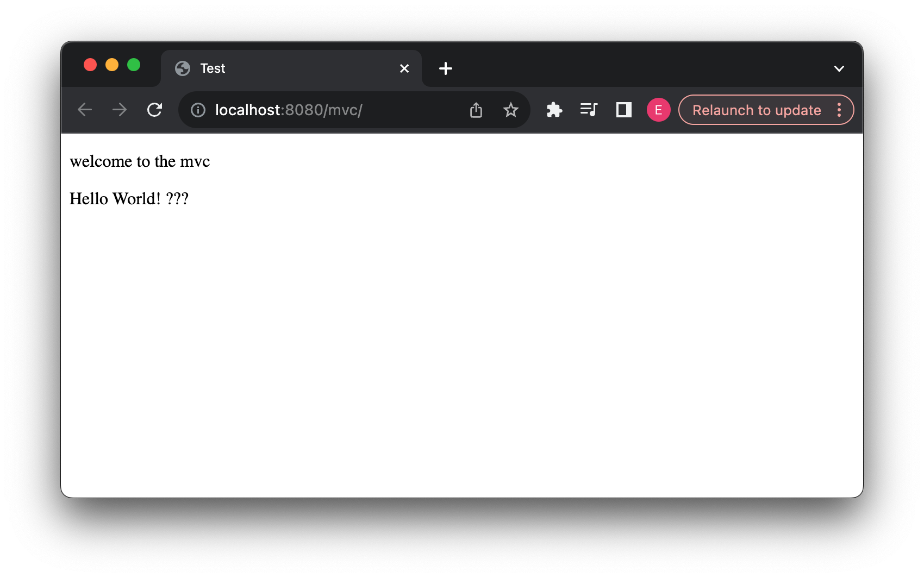Open a new tab with the plus button
The height and width of the screenshot is (578, 924).
[x=445, y=68]
